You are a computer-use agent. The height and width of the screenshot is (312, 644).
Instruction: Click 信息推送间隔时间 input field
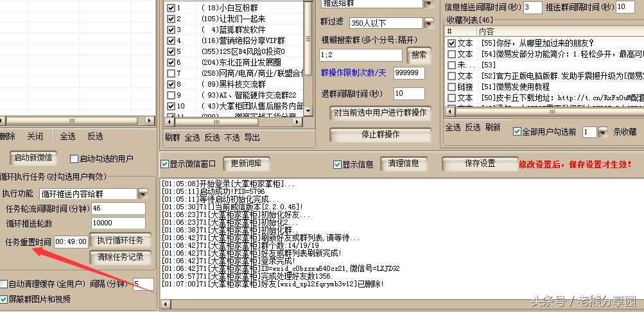[x=532, y=8]
